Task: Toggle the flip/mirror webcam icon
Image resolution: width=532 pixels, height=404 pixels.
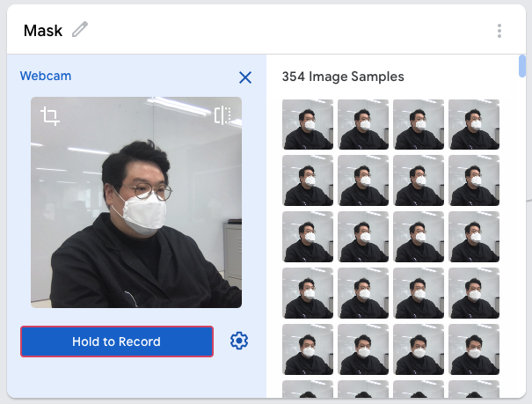Action: (222, 115)
